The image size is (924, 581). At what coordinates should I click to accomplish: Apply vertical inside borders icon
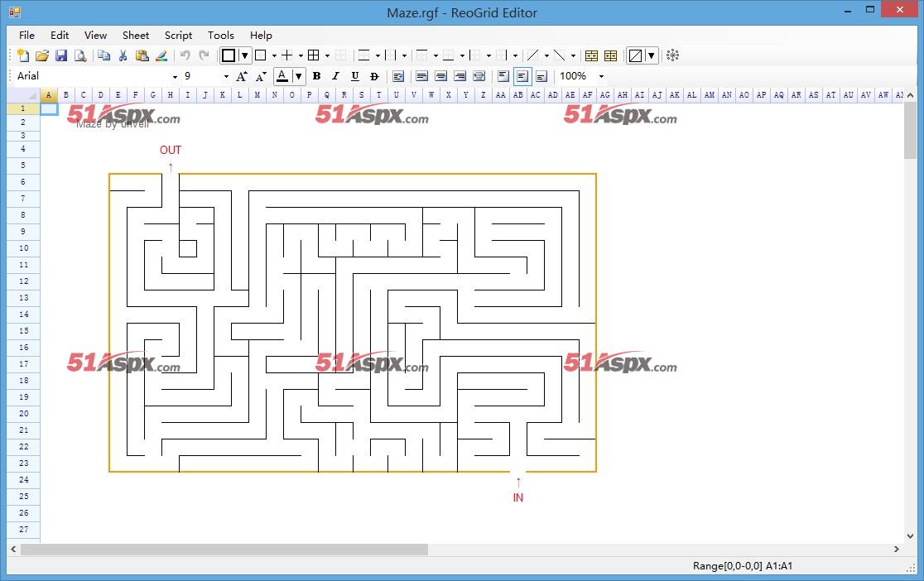(390, 55)
